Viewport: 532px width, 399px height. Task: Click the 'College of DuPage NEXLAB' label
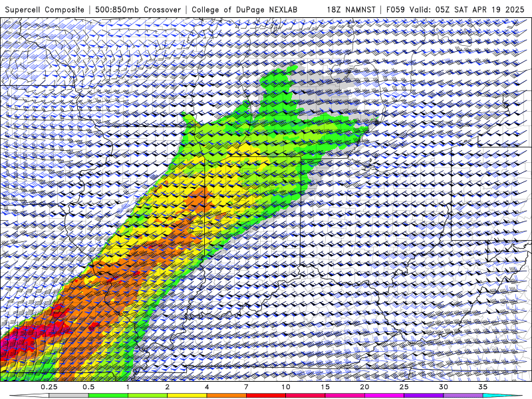244,9
